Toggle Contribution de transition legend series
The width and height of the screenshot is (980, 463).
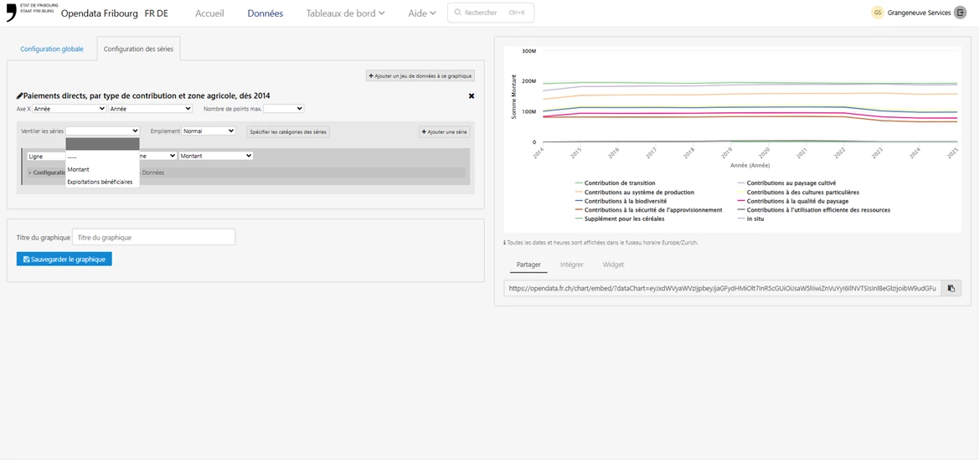point(615,183)
